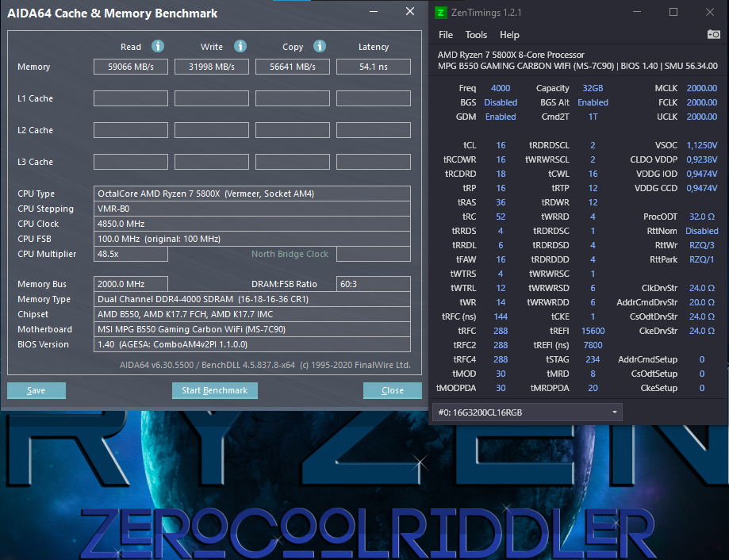Viewport: 729px width, 560px height.
Task: Select the Memory Read value 59066 MB/s
Action: point(131,67)
